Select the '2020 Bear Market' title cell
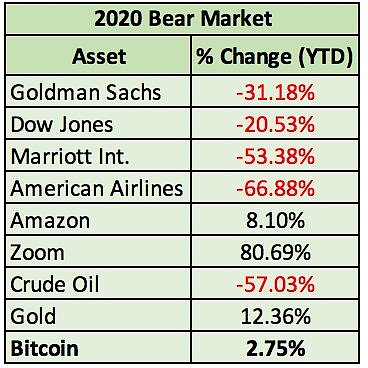Screen dimensions: 368x368 pos(182,19)
